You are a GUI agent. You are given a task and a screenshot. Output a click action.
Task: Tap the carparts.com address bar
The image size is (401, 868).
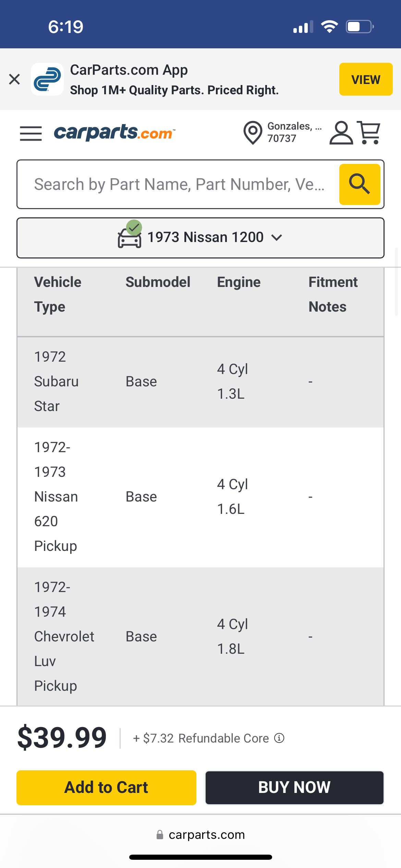tap(200, 834)
